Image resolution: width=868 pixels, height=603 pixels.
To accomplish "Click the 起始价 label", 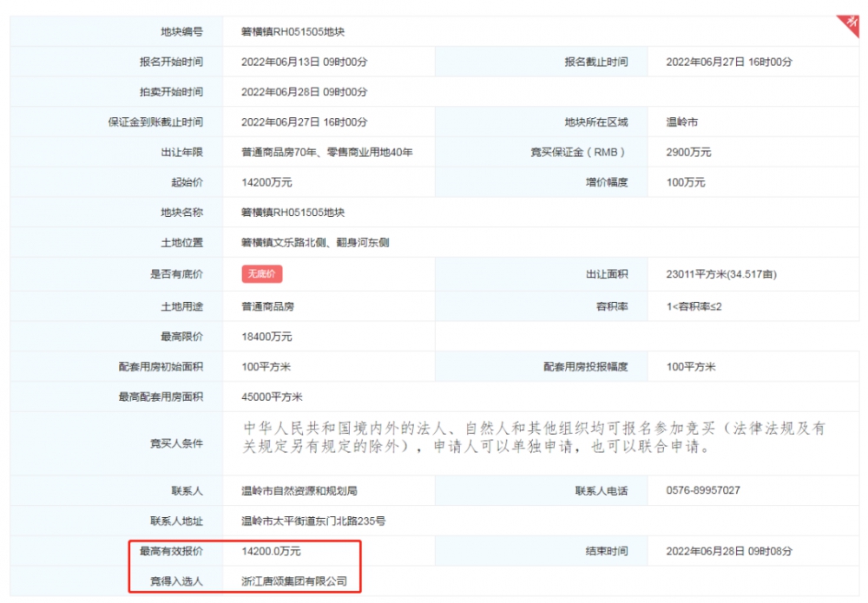I will tap(187, 182).
